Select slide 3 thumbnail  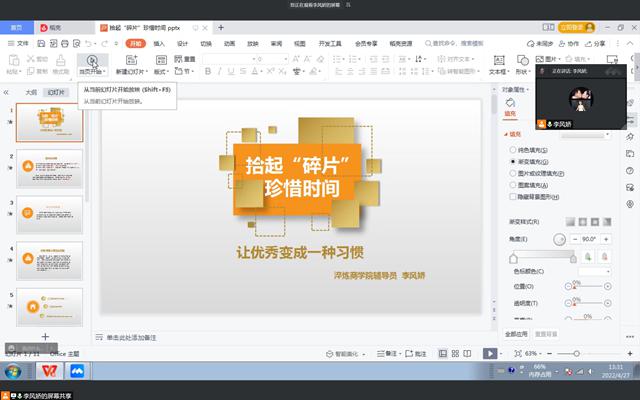click(49, 214)
